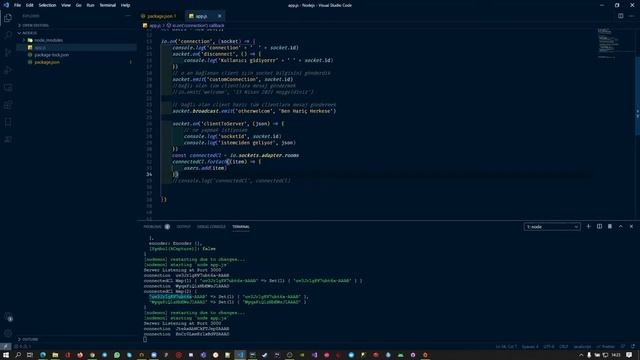The height and width of the screenshot is (360, 640).
Task: Click the taskbar clock
Action: (616, 355)
